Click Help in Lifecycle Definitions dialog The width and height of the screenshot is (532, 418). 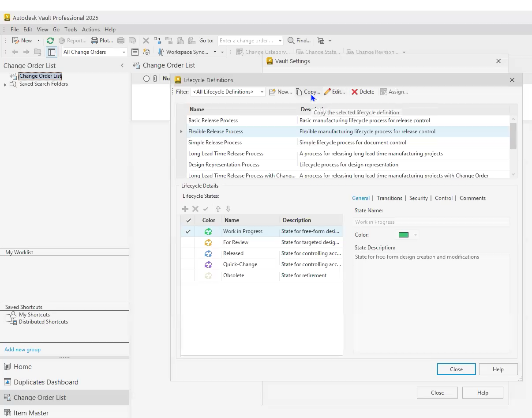coord(498,369)
